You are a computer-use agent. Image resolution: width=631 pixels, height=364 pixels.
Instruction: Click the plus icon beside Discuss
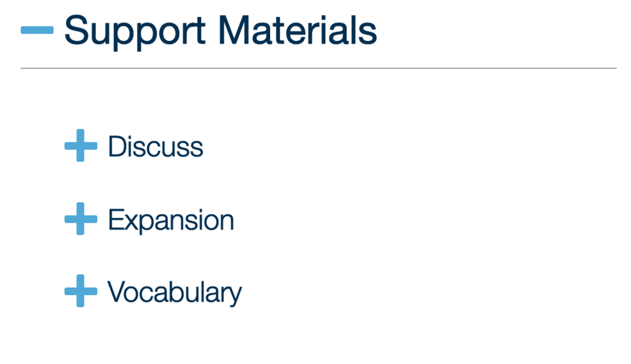pyautogui.click(x=81, y=146)
